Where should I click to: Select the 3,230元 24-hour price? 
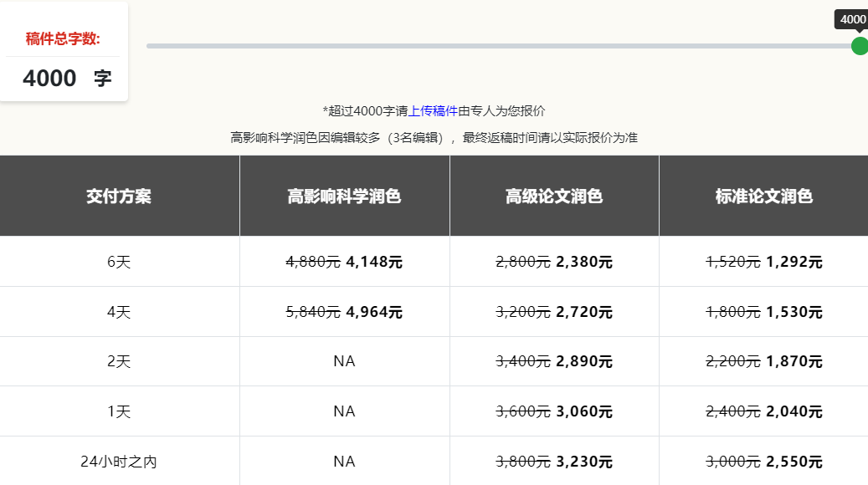(x=583, y=461)
